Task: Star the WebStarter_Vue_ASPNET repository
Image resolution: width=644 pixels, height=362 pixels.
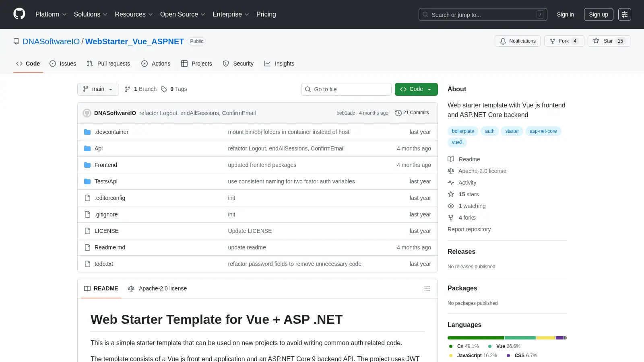Action: (609, 41)
